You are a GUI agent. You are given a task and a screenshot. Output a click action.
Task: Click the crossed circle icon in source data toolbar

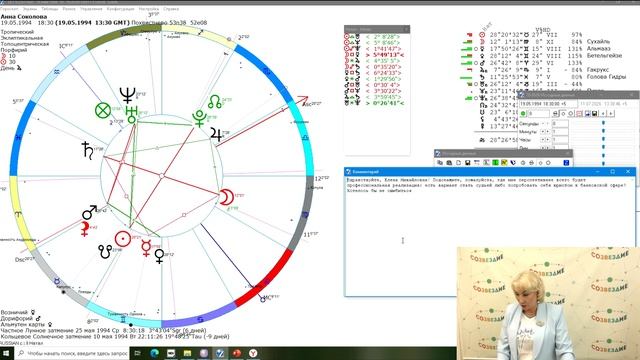pos(531,162)
